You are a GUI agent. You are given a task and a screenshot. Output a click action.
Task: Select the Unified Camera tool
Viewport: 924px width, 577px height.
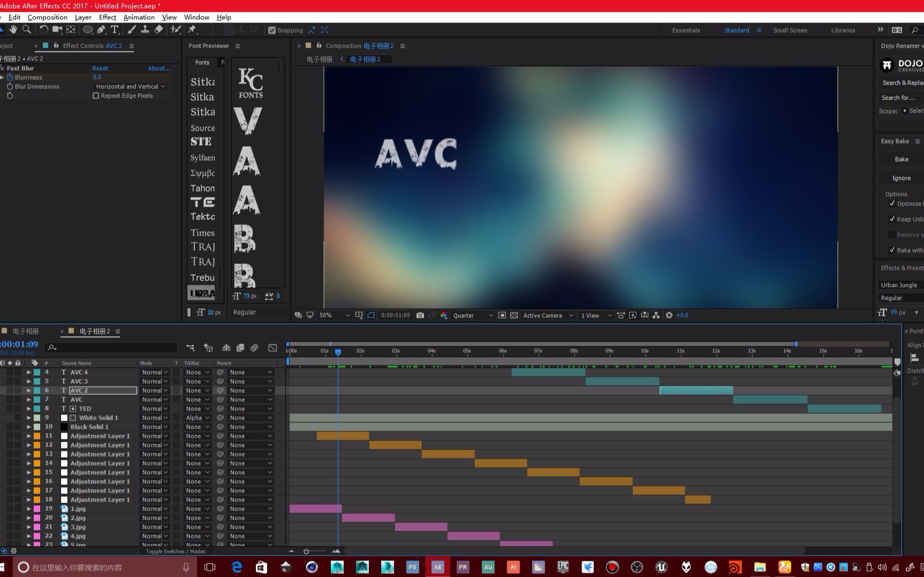click(57, 30)
